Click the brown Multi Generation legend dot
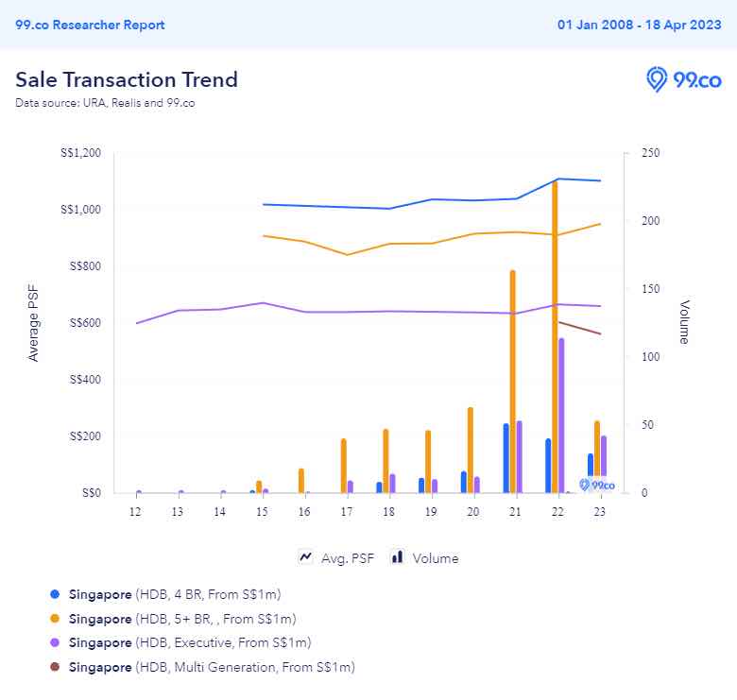 [54, 668]
